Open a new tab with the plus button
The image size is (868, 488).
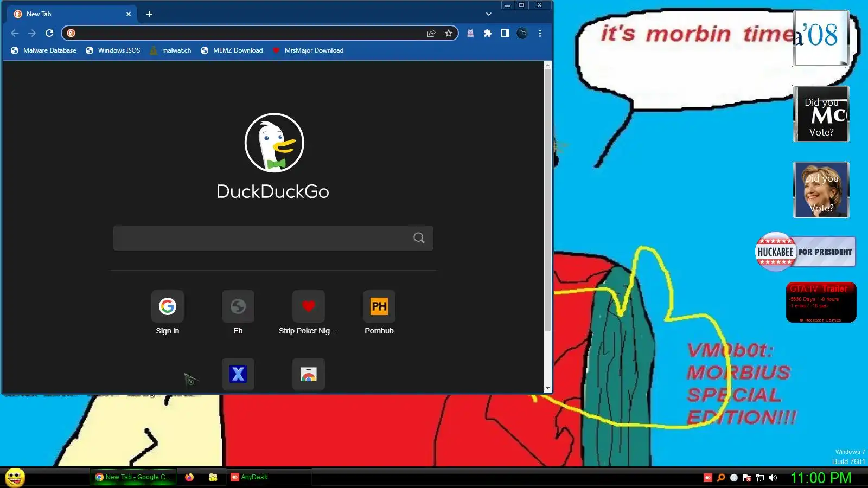tap(149, 14)
